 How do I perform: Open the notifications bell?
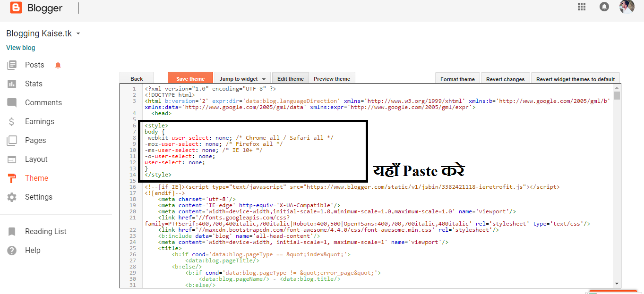click(x=604, y=7)
